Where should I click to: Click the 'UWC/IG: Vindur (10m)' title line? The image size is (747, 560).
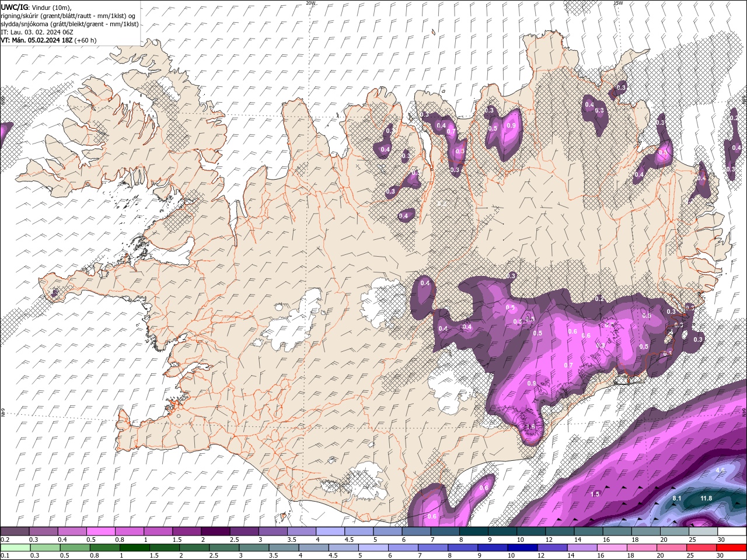(35, 7)
